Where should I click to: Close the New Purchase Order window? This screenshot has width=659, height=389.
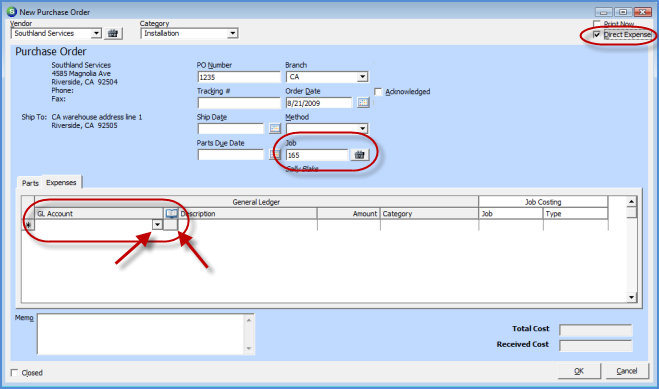[643, 12]
